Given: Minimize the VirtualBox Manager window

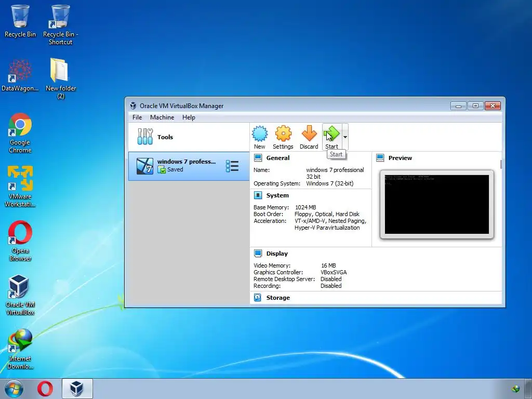Looking at the screenshot, I should pos(458,106).
